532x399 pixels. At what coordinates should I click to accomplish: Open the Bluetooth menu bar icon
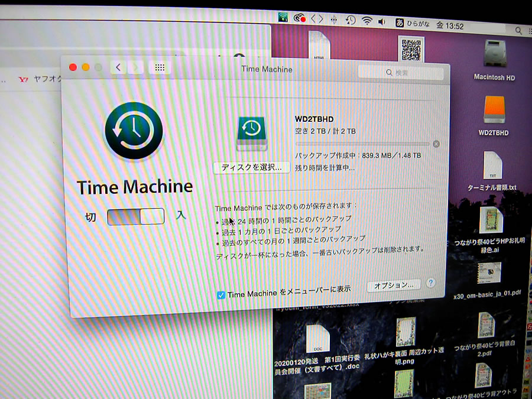coord(334,20)
